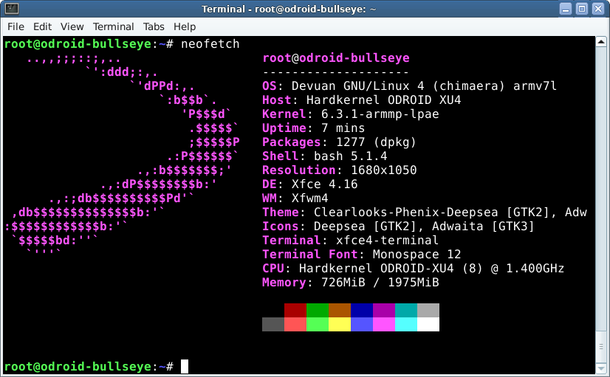Image resolution: width=610 pixels, height=377 pixels.
Task: Click the dark gray color block
Action: [x=273, y=324]
